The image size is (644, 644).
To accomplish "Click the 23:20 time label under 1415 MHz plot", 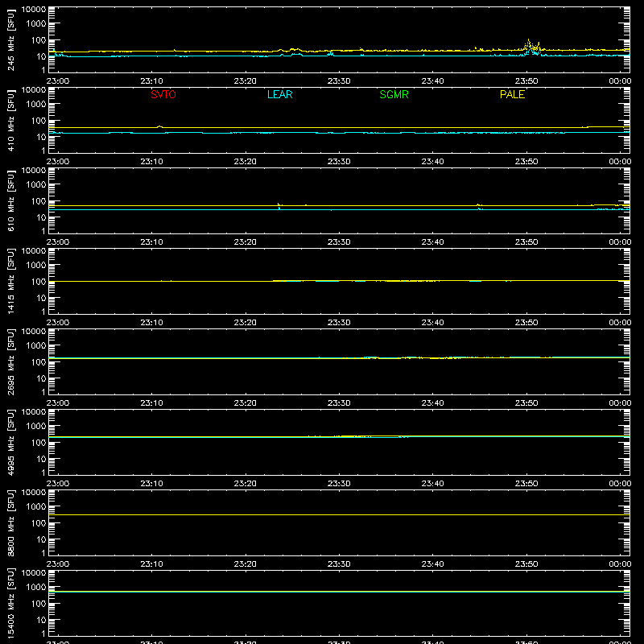I will click(x=246, y=323).
